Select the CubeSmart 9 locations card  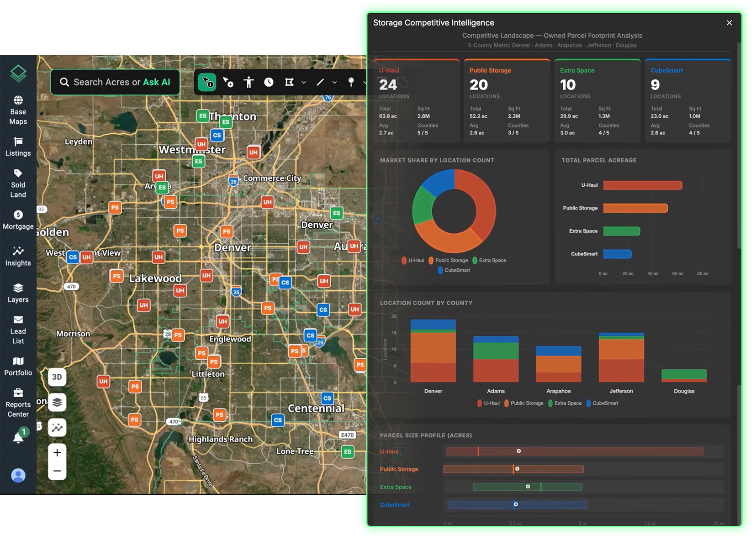688,101
